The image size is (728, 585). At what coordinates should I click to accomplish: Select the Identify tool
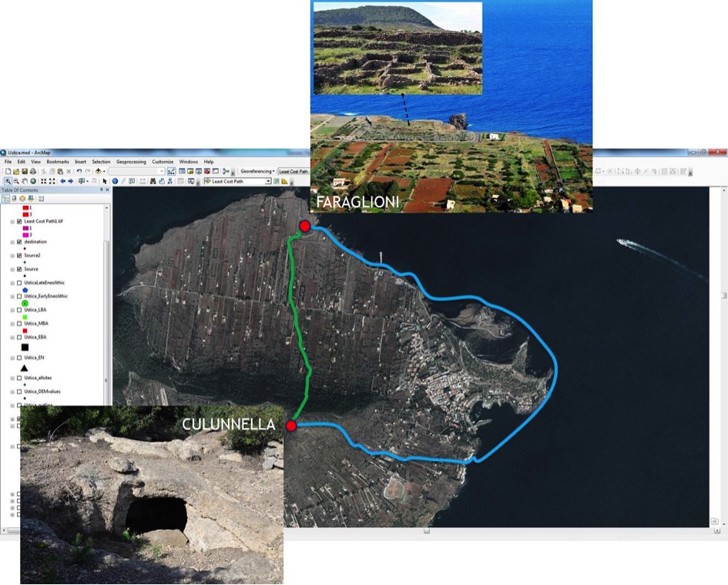(115, 181)
